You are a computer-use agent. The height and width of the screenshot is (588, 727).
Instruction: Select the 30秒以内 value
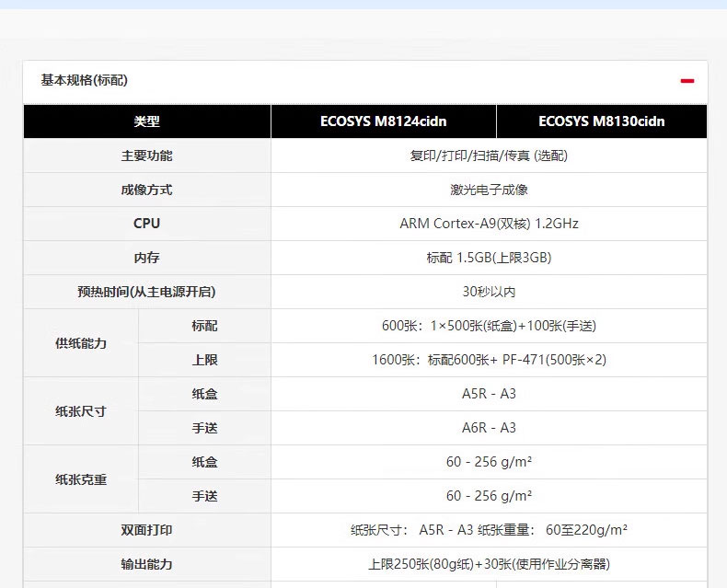pyautogui.click(x=489, y=292)
